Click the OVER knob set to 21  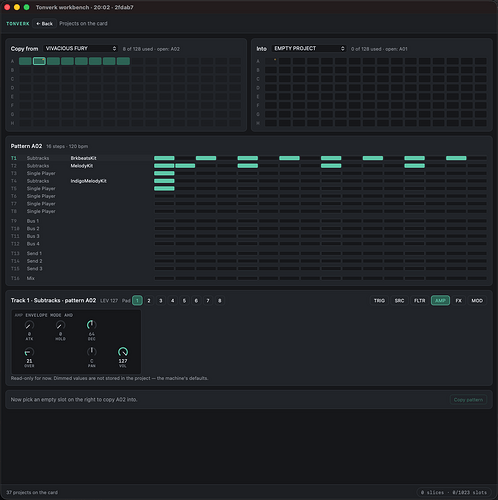(29, 352)
